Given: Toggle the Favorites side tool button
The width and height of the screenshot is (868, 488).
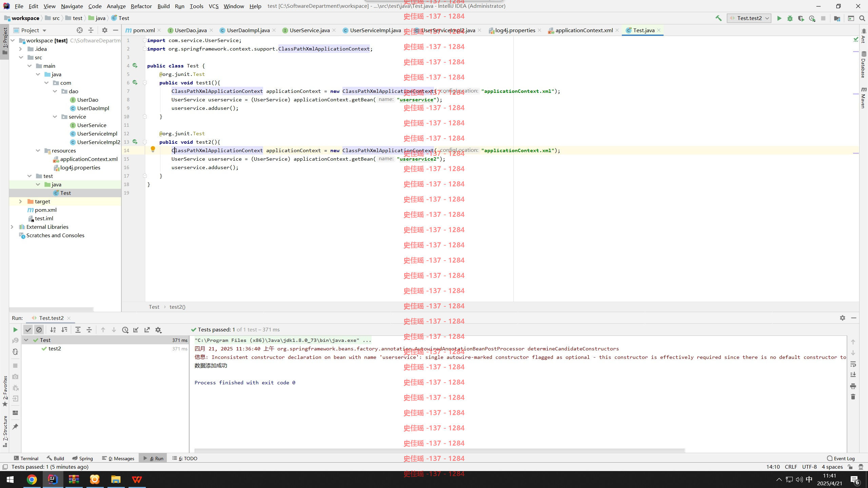Looking at the screenshot, I should pyautogui.click(x=5, y=391).
